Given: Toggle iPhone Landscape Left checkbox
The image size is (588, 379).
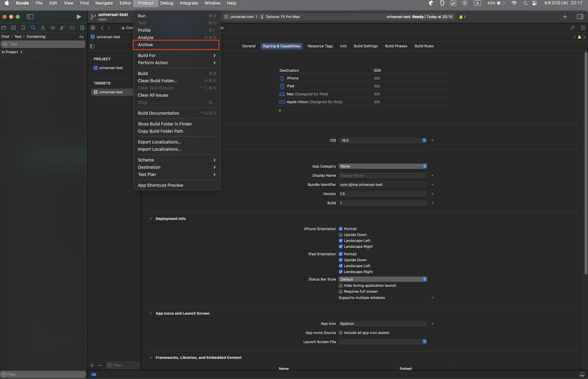Looking at the screenshot, I should point(341,240).
